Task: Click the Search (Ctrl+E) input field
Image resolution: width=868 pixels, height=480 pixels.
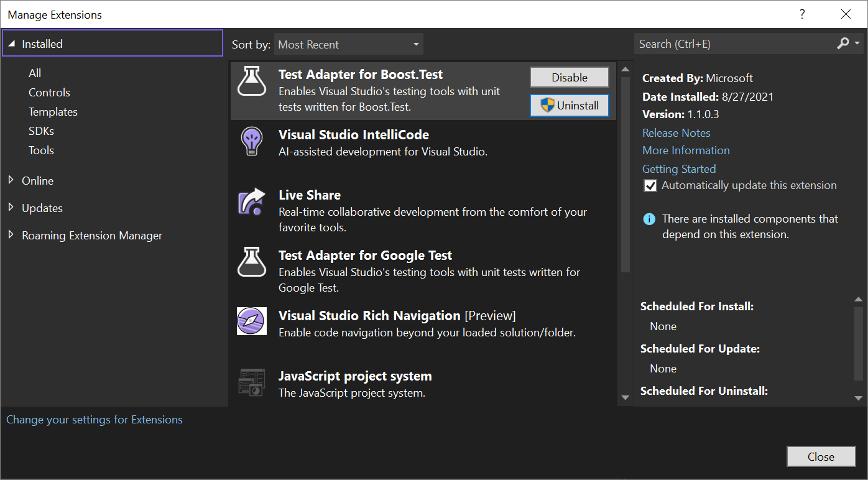Action: coord(715,44)
